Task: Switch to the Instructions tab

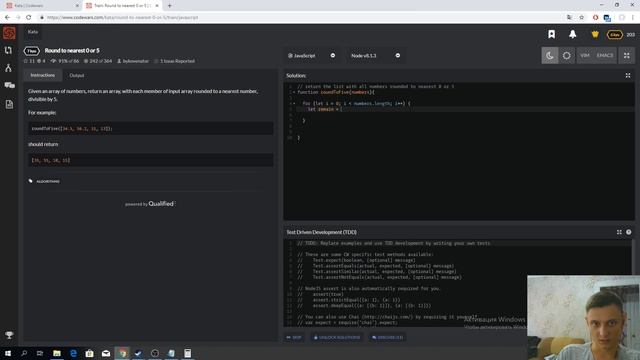Action: tap(42, 76)
